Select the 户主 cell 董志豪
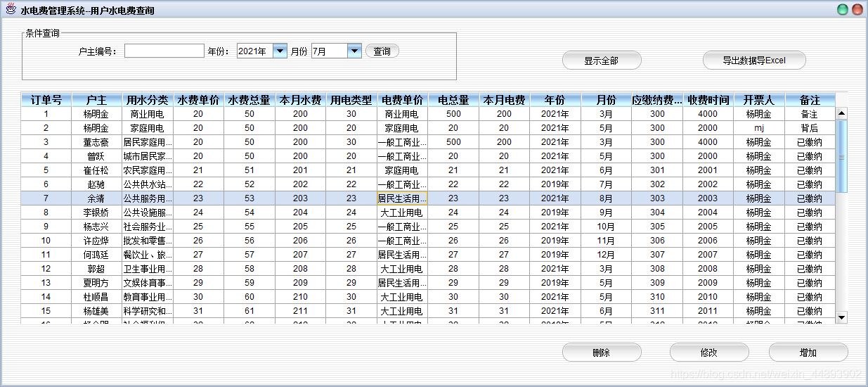Screen dimensions: 868x387 (97, 142)
